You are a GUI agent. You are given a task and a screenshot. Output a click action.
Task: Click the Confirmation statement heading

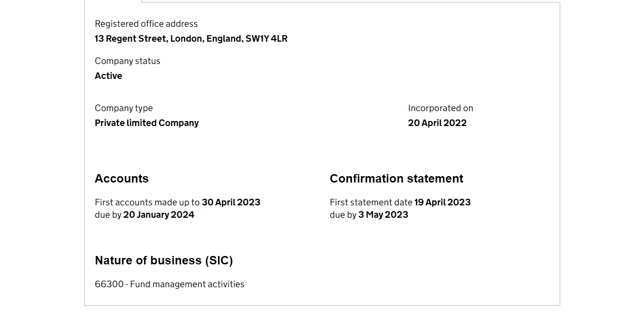click(397, 179)
